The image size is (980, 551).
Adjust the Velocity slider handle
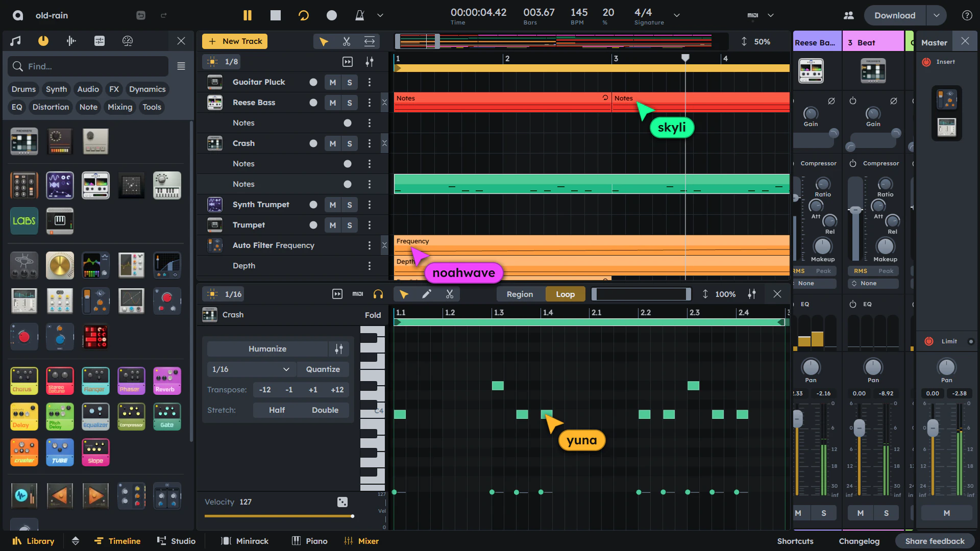(x=352, y=516)
